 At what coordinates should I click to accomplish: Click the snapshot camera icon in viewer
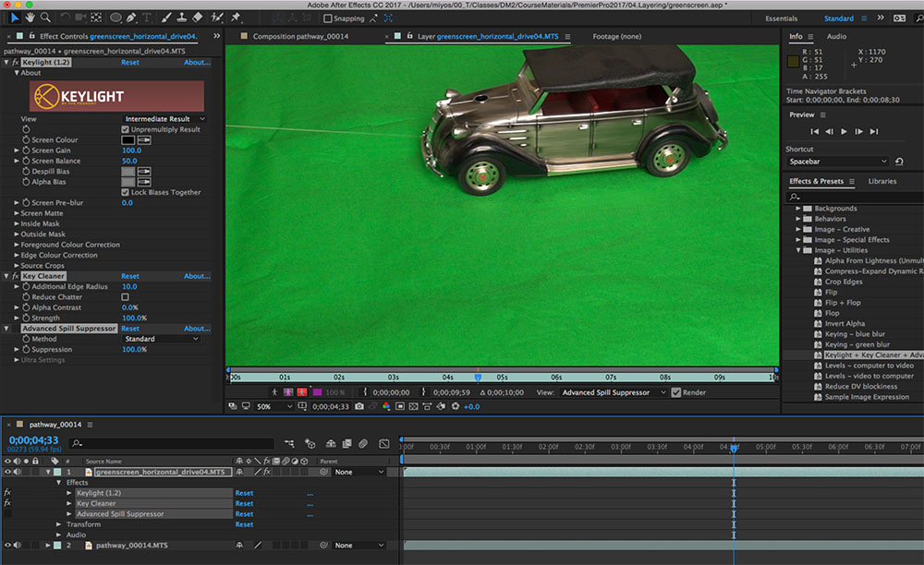point(359,406)
